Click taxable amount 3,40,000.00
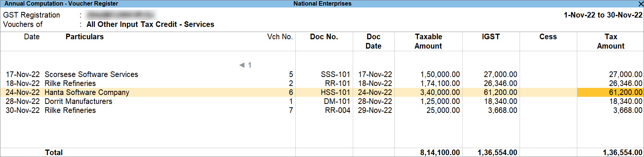 [440, 92]
